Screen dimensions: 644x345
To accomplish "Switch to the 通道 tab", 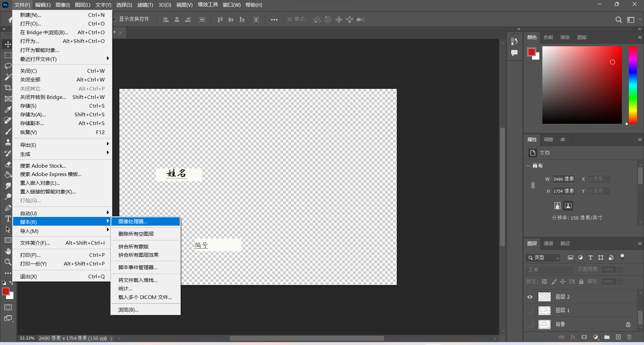I will point(548,243).
